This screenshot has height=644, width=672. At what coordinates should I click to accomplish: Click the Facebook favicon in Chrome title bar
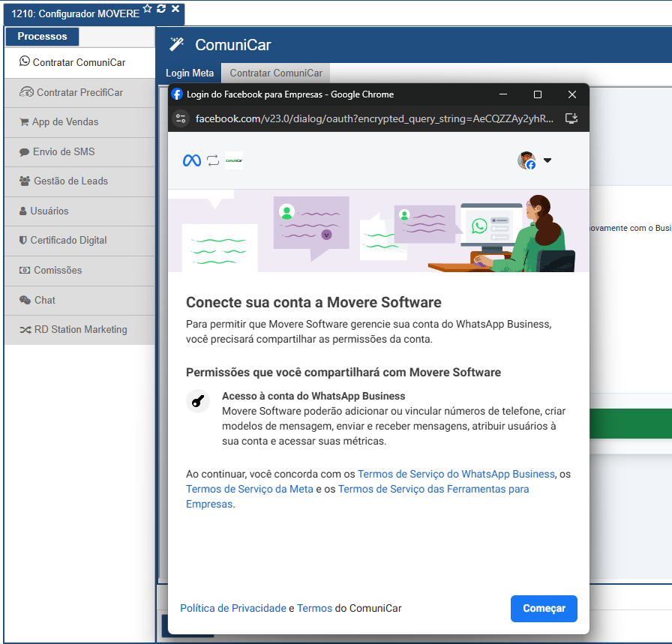[x=177, y=94]
